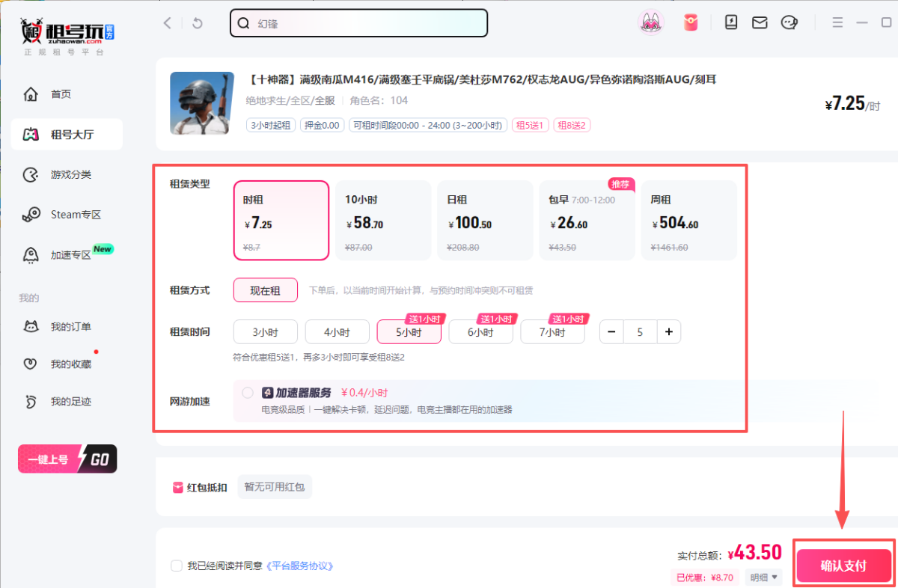Screen dimensions: 898x588
Task: Click the Steam专区 Steam zone icon
Action: point(30,214)
